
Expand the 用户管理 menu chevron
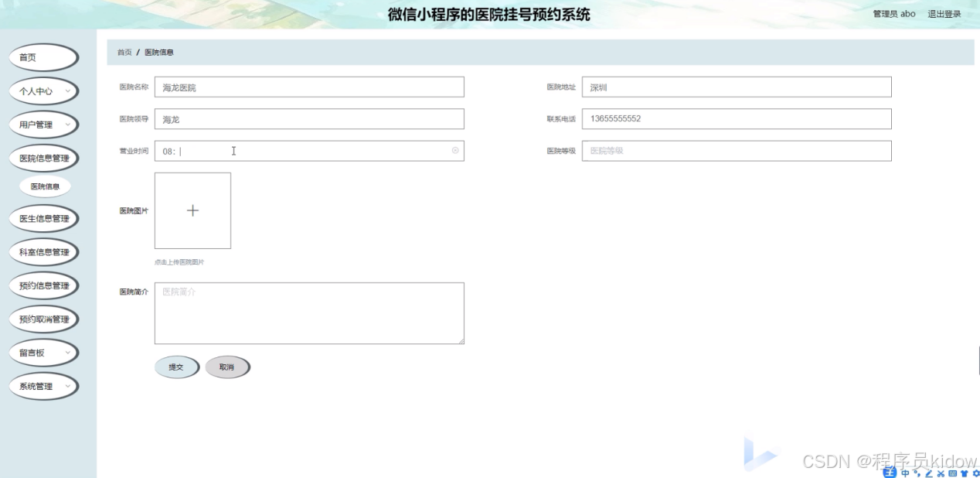(68, 125)
